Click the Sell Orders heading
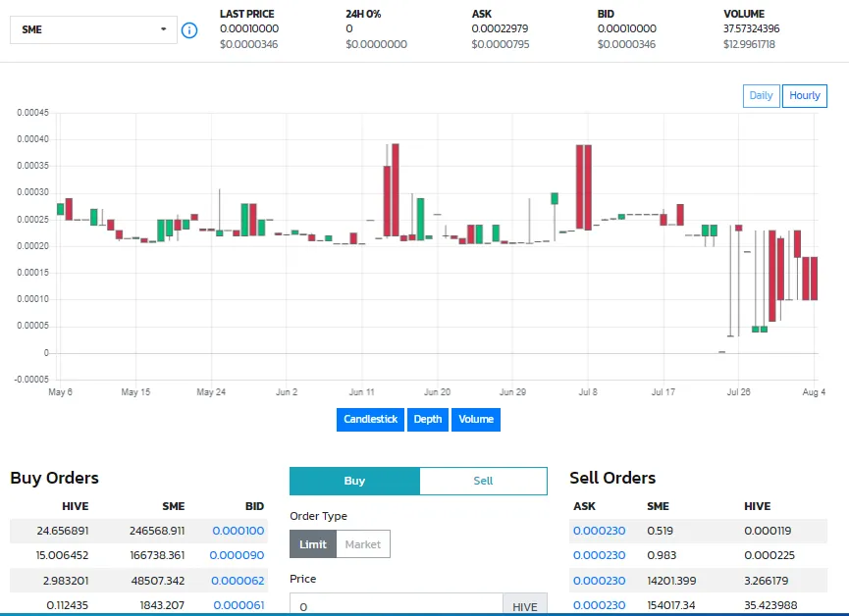Screen dimensions: 849x616 [612, 478]
